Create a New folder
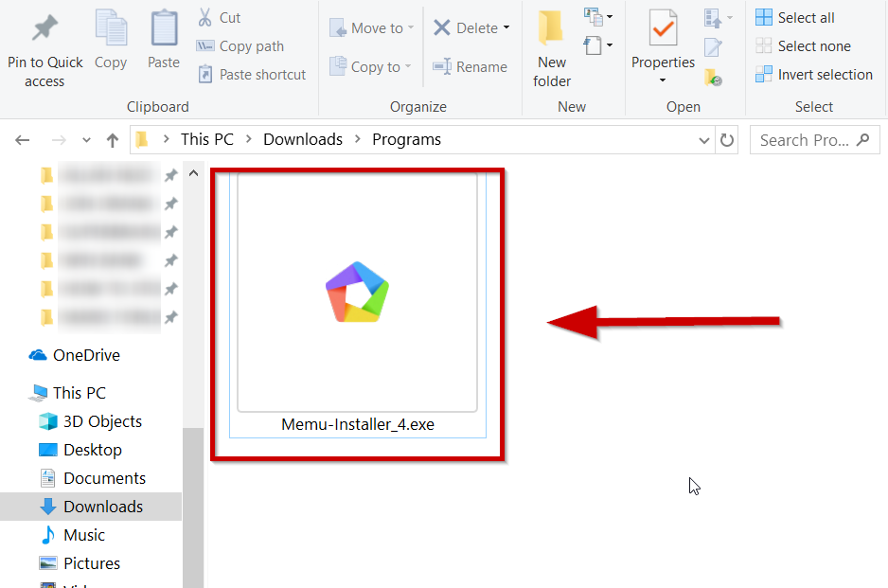Viewport: 888px width, 588px height. pos(552,50)
